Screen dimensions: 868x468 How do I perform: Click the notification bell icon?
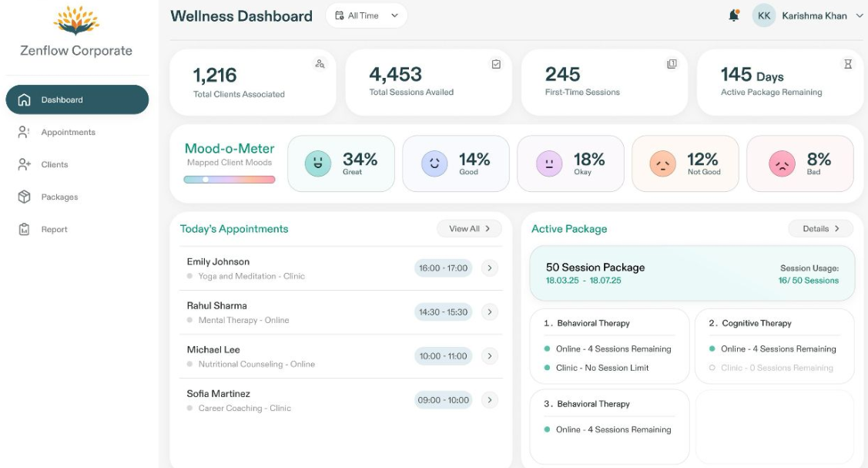(x=733, y=15)
